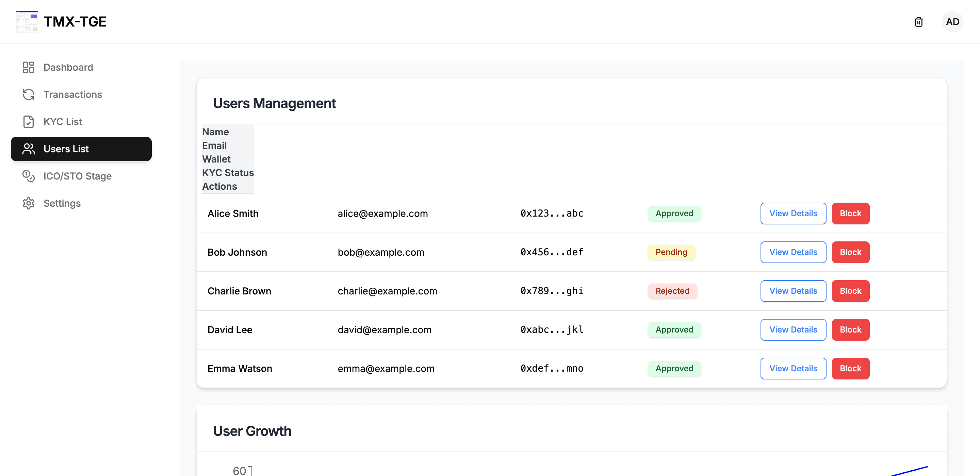Click the trash can icon in header
Screen dimensions: 980x476
[x=918, y=22]
